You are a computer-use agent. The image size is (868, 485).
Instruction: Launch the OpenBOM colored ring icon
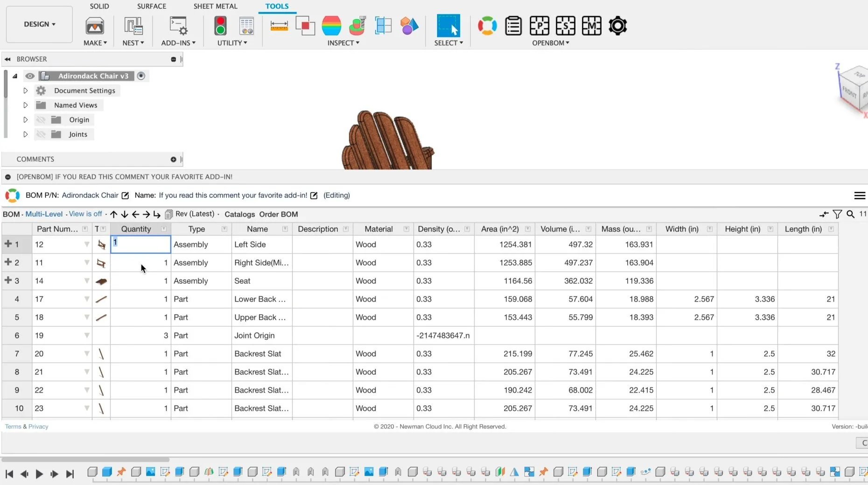pyautogui.click(x=487, y=26)
